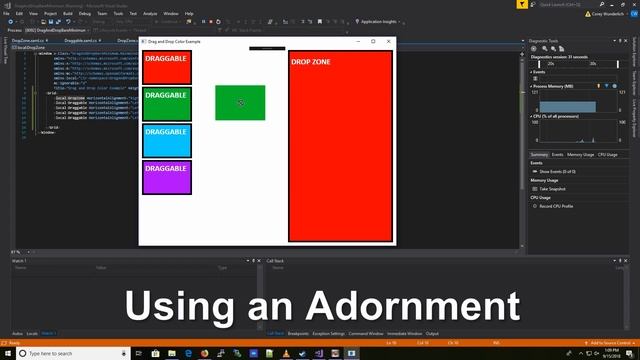Viewport: 640px width, 360px height.
Task: Click the Save icon in the toolbar
Action: coord(51,22)
